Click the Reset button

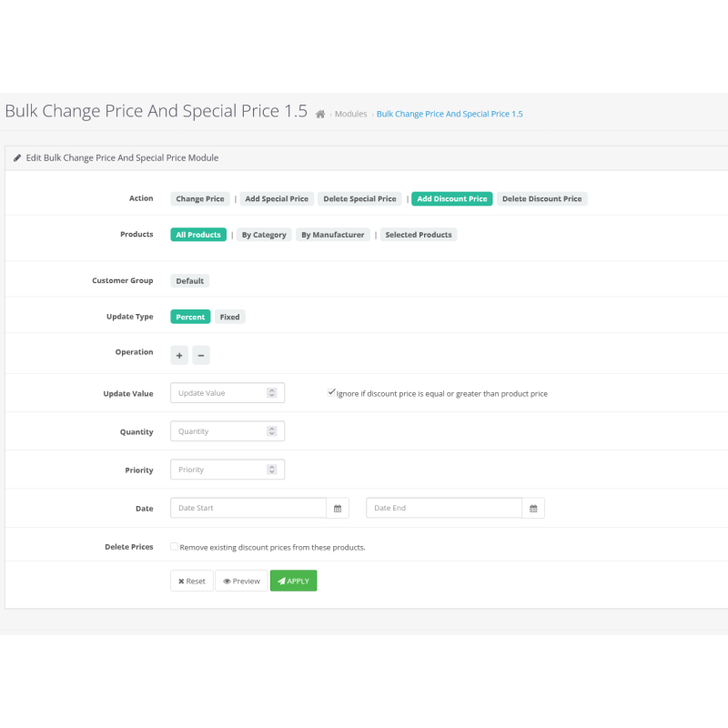click(191, 581)
